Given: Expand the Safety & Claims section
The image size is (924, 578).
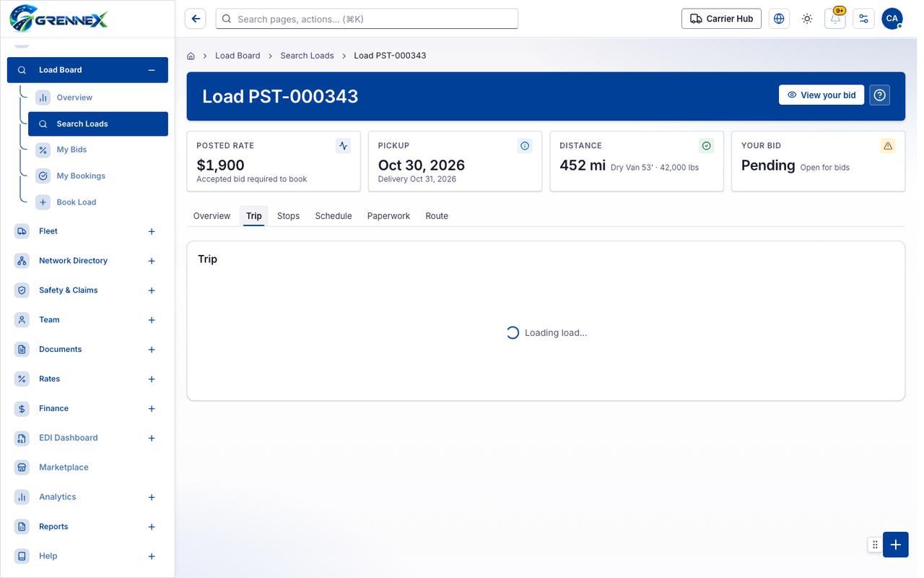Looking at the screenshot, I should (x=152, y=290).
